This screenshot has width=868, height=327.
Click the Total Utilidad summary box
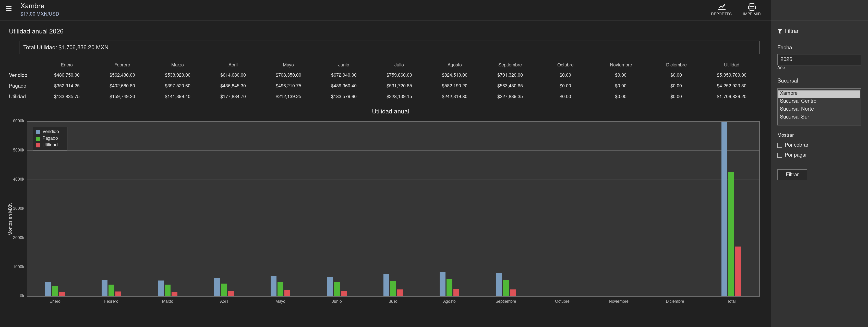pyautogui.click(x=389, y=48)
